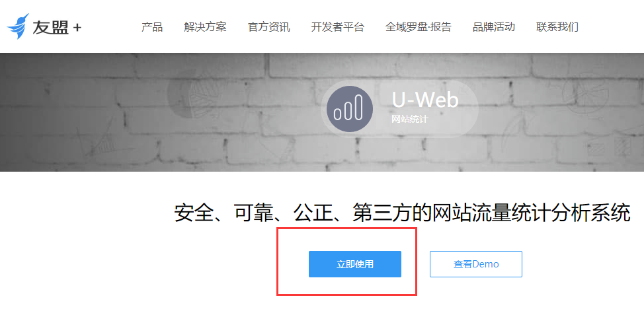Click the brick wall banner image

322,112
